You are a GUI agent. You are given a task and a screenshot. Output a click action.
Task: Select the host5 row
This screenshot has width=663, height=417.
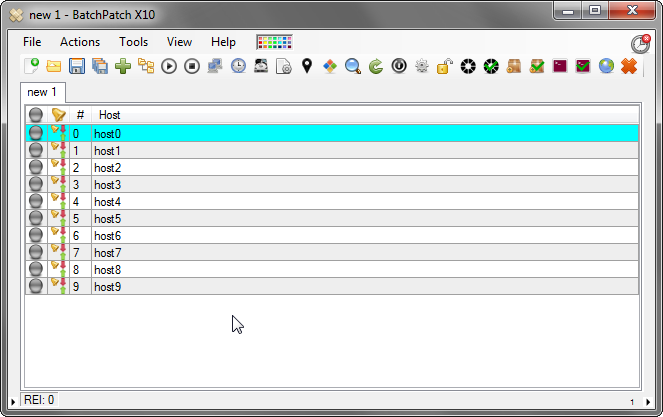click(332, 219)
